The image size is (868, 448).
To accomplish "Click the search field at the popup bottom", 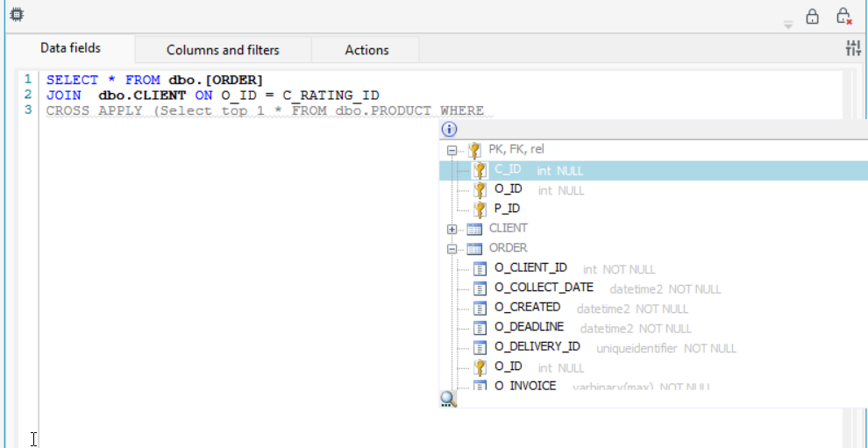I will [x=661, y=399].
